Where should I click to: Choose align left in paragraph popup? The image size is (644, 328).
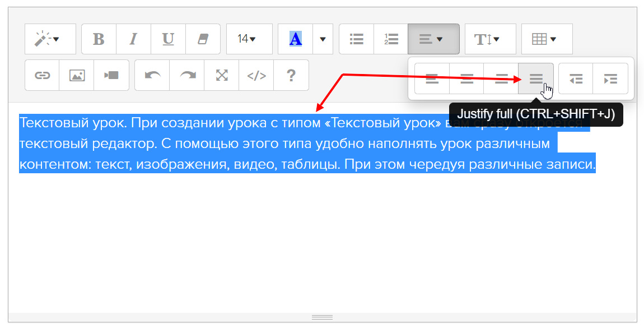[432, 78]
